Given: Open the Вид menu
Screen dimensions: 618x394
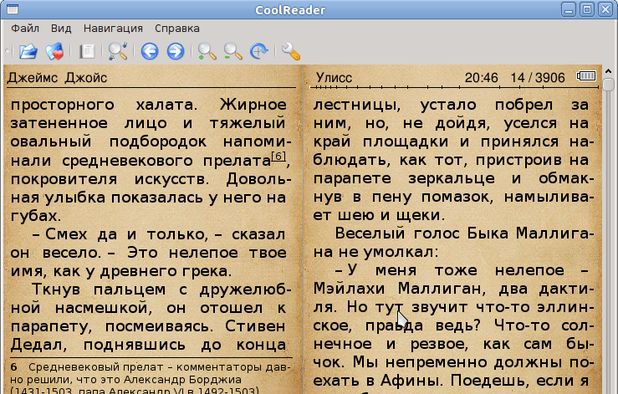Looking at the screenshot, I should (61, 28).
